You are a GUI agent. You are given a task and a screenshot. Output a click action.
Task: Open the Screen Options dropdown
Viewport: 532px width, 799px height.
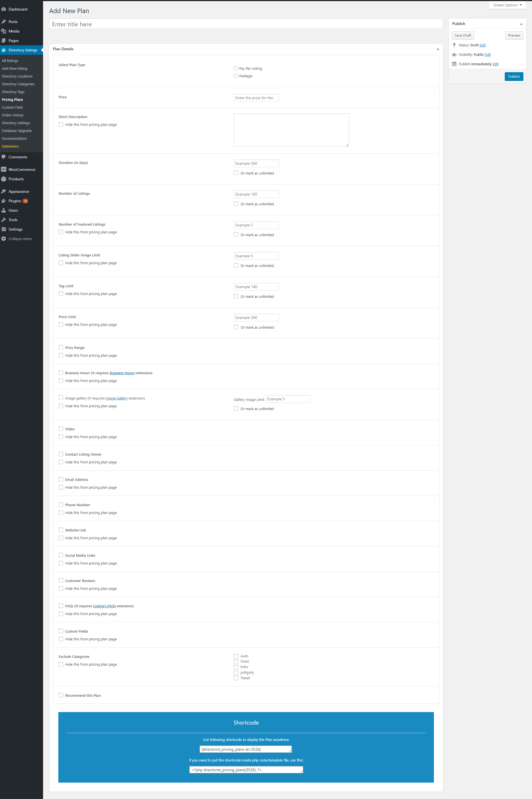507,5
